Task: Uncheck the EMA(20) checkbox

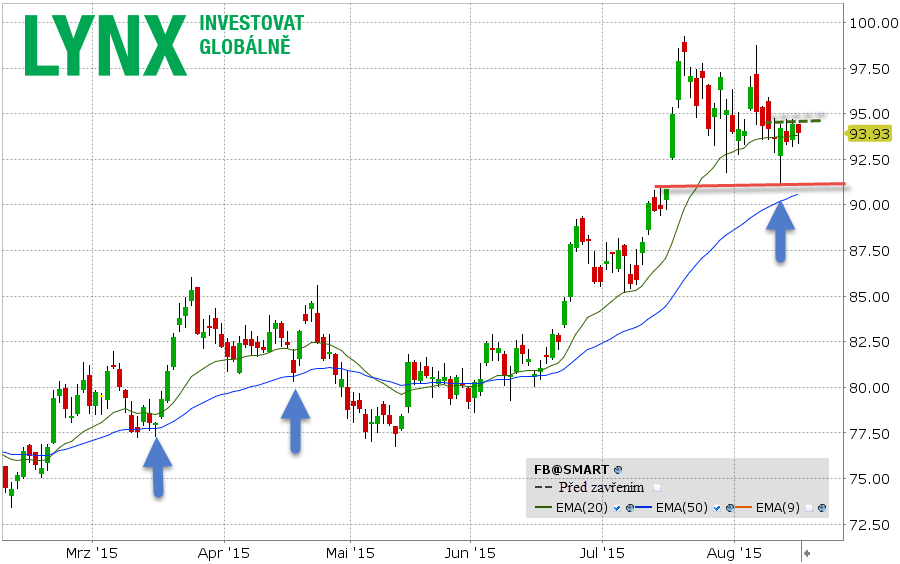Action: tap(617, 508)
